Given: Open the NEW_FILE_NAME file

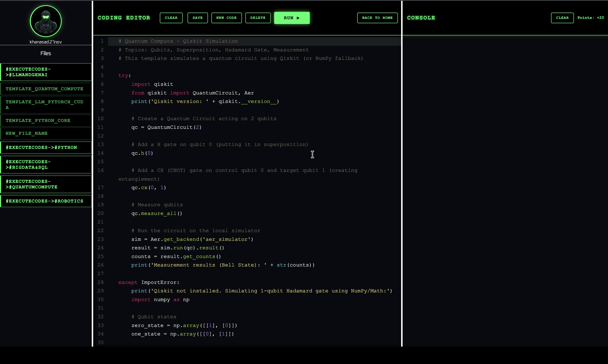Looking at the screenshot, I should [x=46, y=133].
